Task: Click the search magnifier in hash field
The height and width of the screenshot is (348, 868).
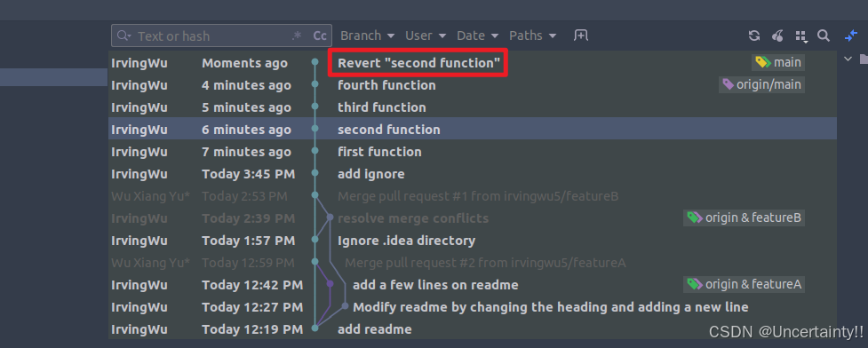Action: 124,36
